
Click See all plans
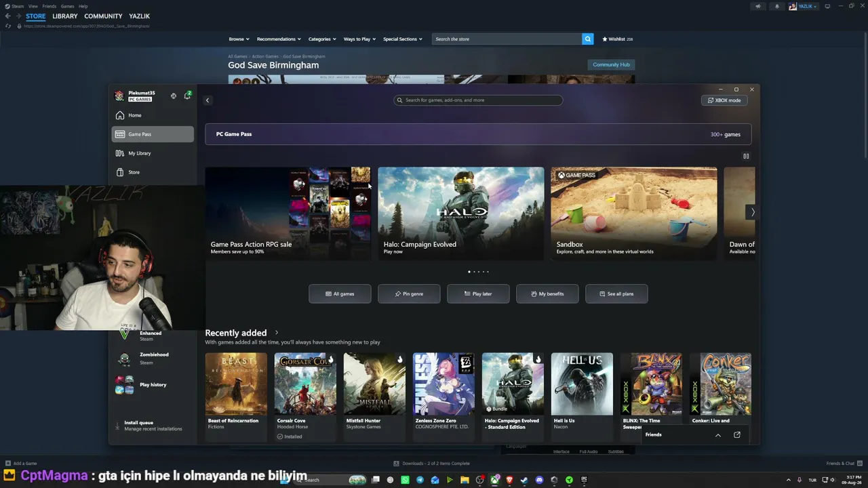coord(616,293)
